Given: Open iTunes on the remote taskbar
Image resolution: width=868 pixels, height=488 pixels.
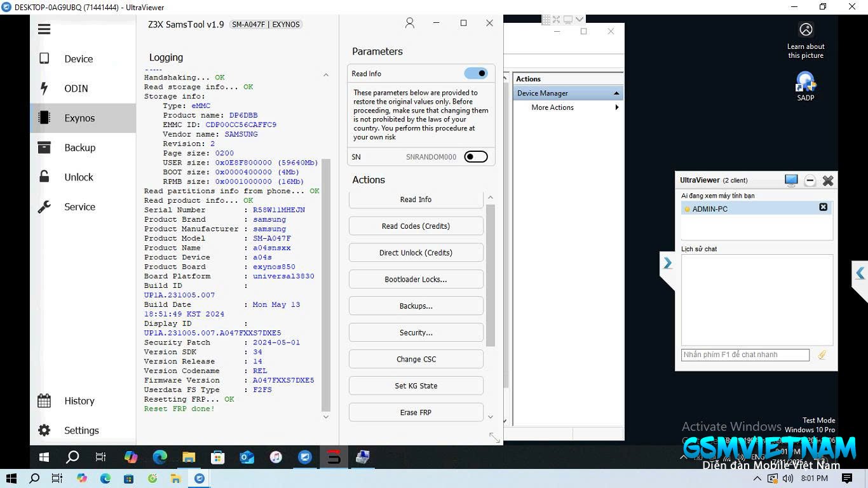Looking at the screenshot, I should (x=276, y=457).
